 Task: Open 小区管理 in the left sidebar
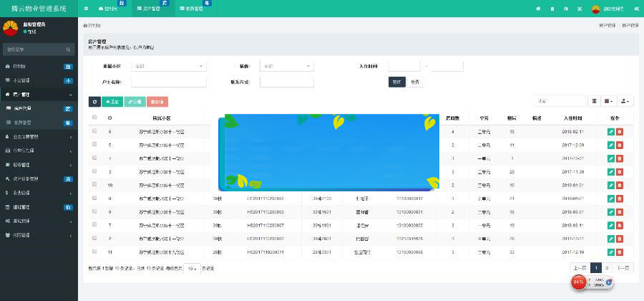point(39,80)
